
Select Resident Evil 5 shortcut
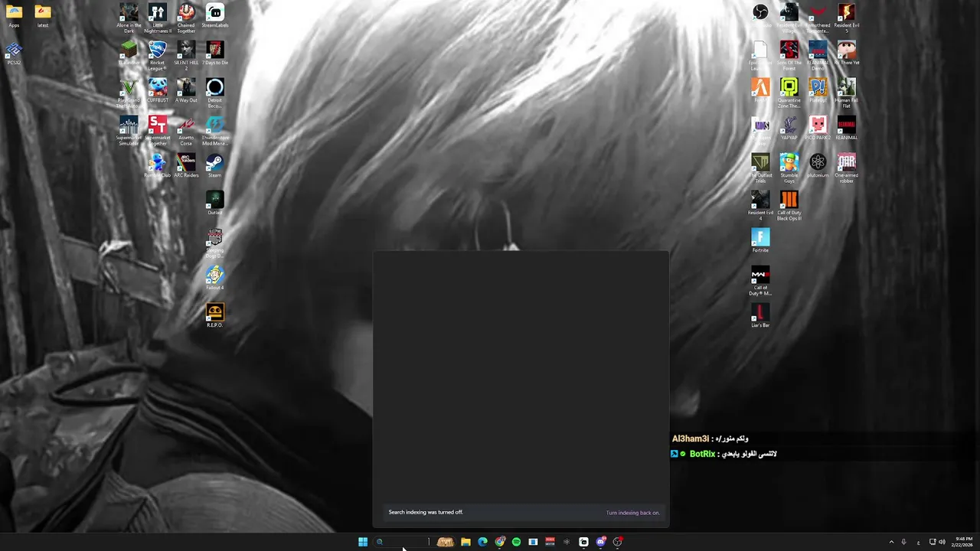tap(847, 18)
